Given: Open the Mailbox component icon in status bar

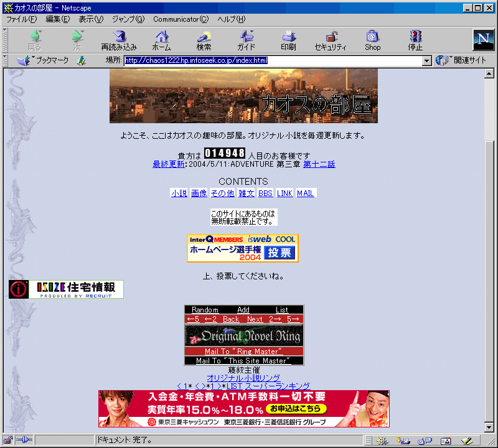Looking at the screenshot, I should point(403,441).
